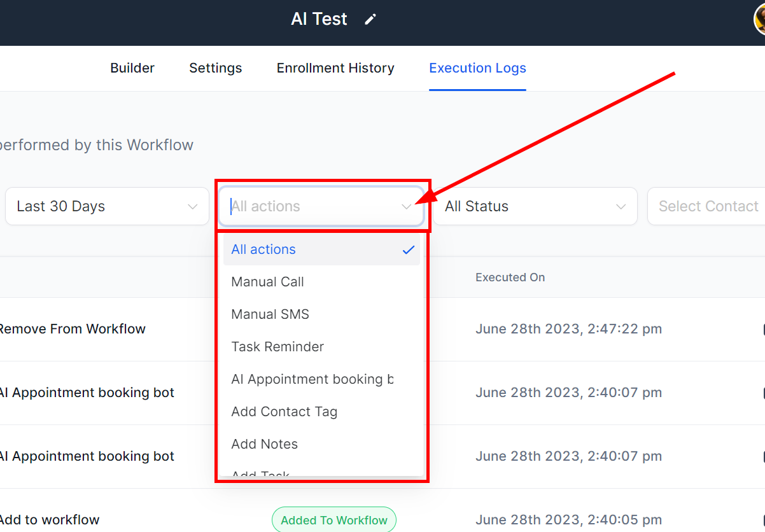Image resolution: width=765 pixels, height=532 pixels.
Task: Go to the Enrollment History tab
Action: coord(335,68)
